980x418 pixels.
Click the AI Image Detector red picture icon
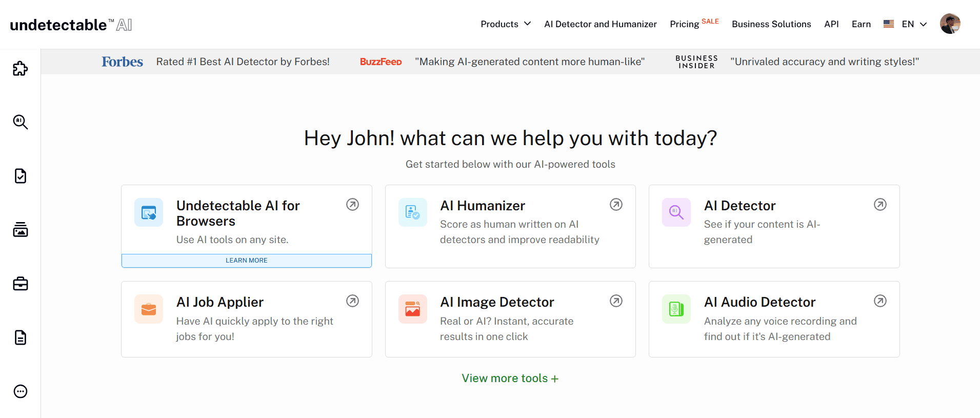(412, 309)
